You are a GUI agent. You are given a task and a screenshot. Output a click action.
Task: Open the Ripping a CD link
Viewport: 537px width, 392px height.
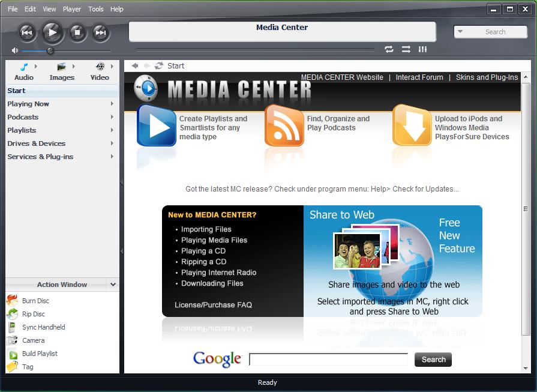204,262
